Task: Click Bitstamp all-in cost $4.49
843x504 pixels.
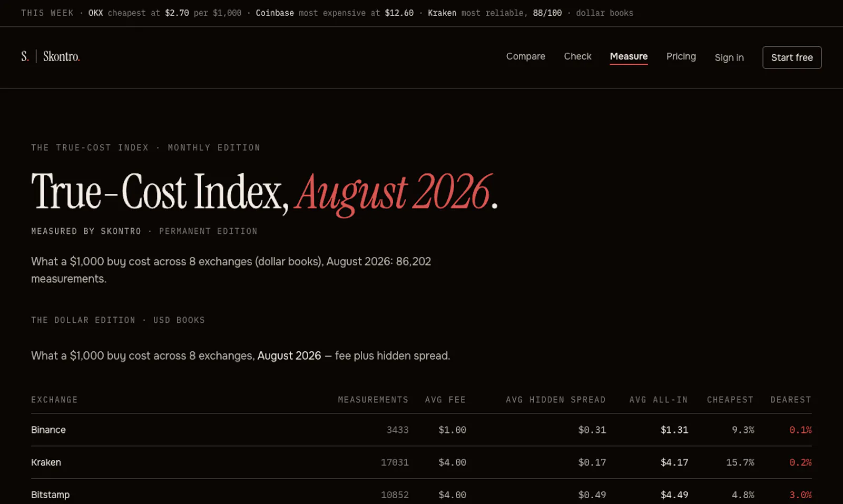Action: point(674,495)
